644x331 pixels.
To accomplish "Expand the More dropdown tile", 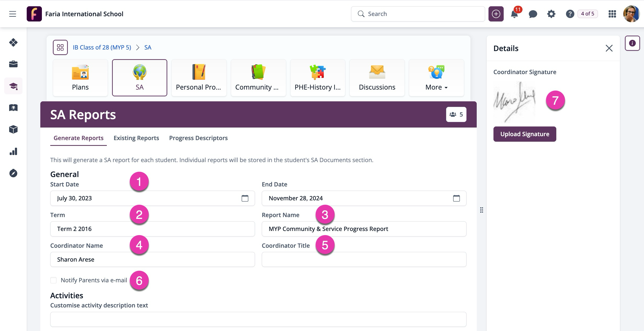I will [x=436, y=78].
